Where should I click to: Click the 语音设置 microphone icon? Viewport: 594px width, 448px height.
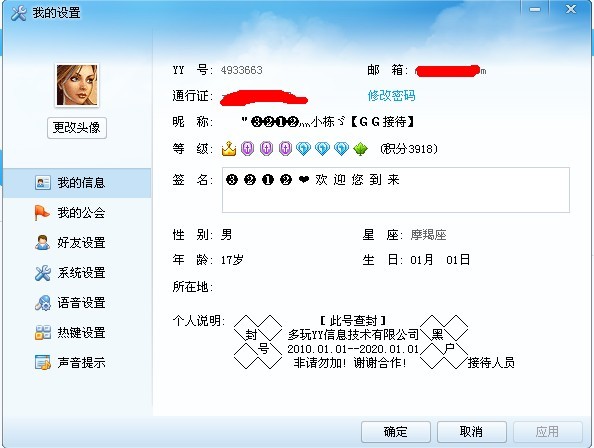[43, 303]
